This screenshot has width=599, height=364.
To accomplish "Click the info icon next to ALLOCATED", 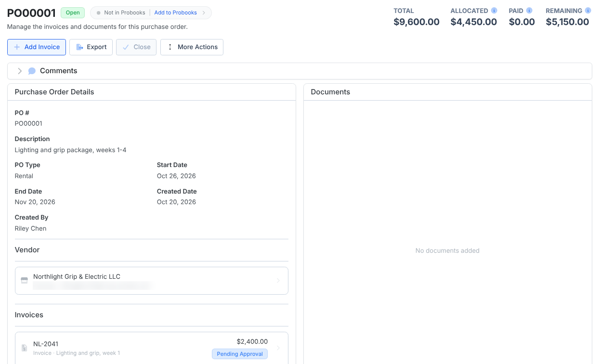I will pyautogui.click(x=494, y=11).
